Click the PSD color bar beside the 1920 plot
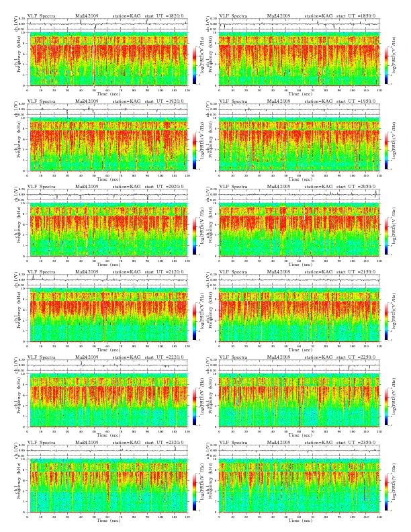 point(194,150)
